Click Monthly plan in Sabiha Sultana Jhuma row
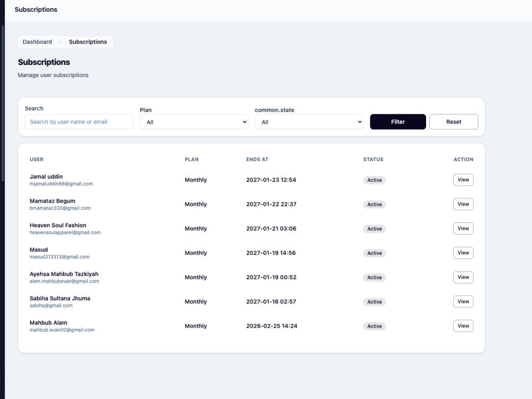 click(195, 302)
